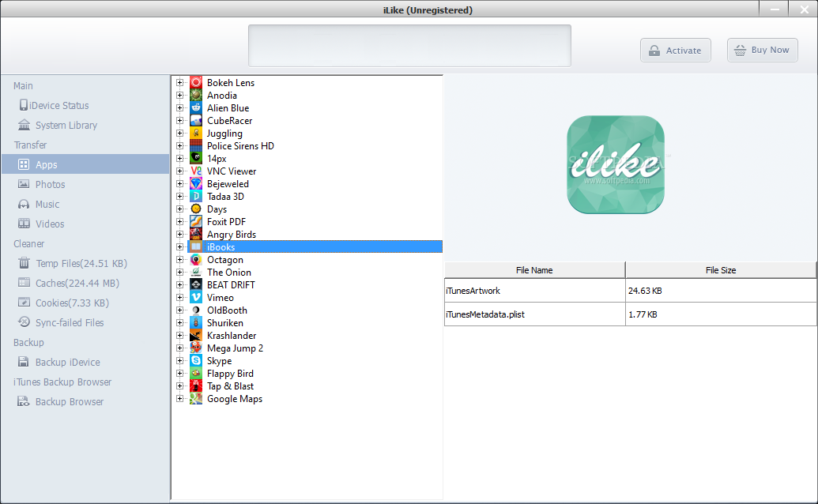Close the iLike window

(804, 9)
